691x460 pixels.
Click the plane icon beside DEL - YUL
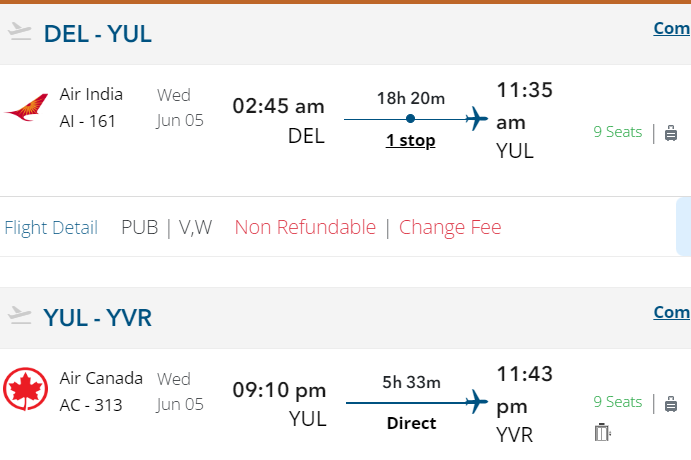(x=20, y=32)
